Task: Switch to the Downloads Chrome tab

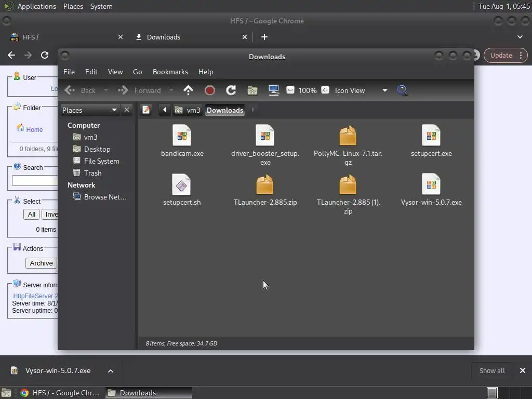Action: [190, 37]
